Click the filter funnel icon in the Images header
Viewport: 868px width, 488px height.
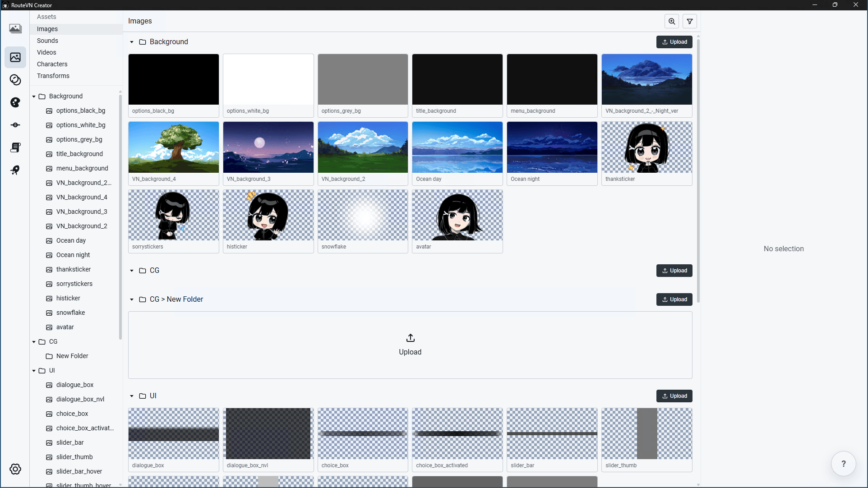[x=690, y=21]
